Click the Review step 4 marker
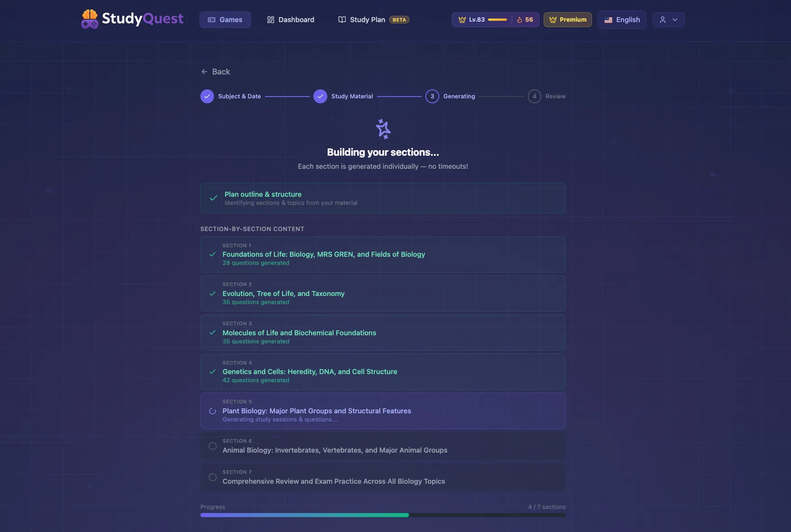The height and width of the screenshot is (532, 791). [535, 97]
